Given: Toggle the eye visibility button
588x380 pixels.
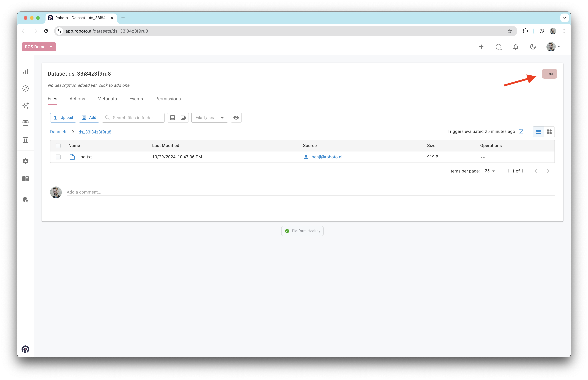Looking at the screenshot, I should coord(236,118).
